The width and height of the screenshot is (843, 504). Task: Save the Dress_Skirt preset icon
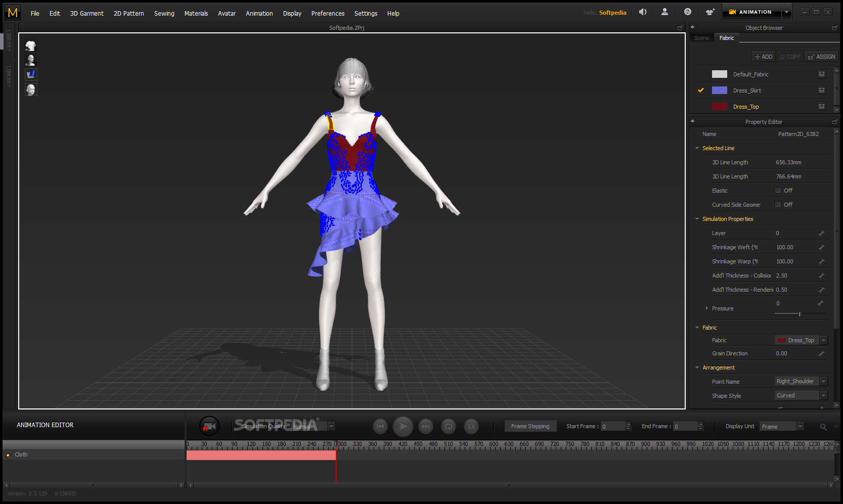pyautogui.click(x=822, y=90)
